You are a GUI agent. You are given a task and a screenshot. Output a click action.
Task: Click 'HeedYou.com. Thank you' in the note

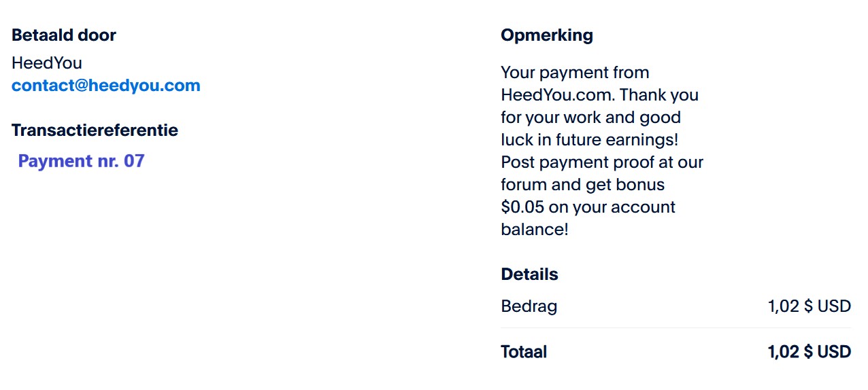pos(599,95)
